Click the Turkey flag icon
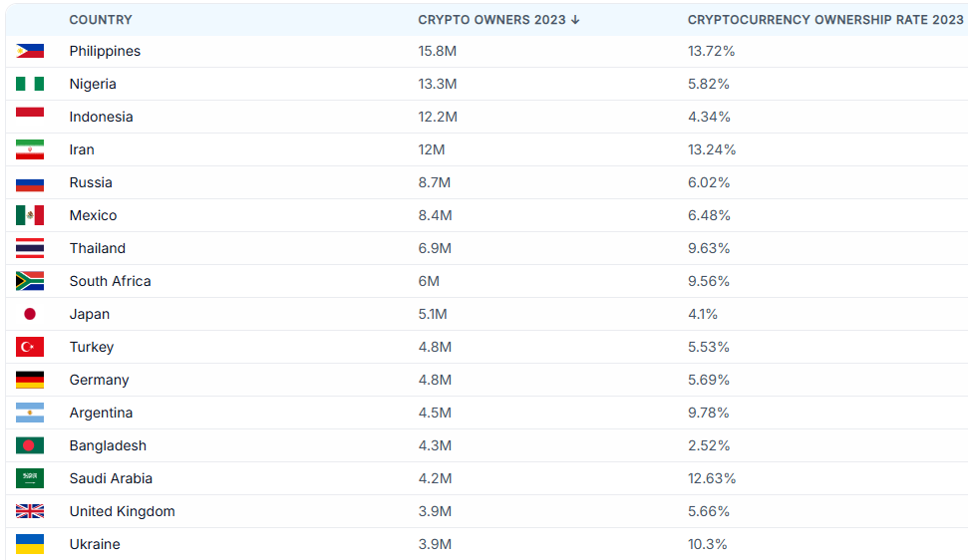The height and width of the screenshot is (560, 968). 30,347
